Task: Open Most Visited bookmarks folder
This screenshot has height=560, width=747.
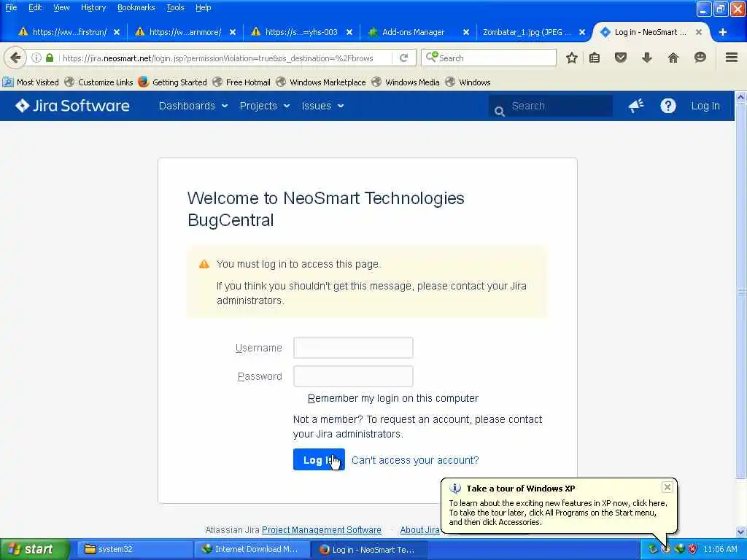Action: (x=31, y=82)
